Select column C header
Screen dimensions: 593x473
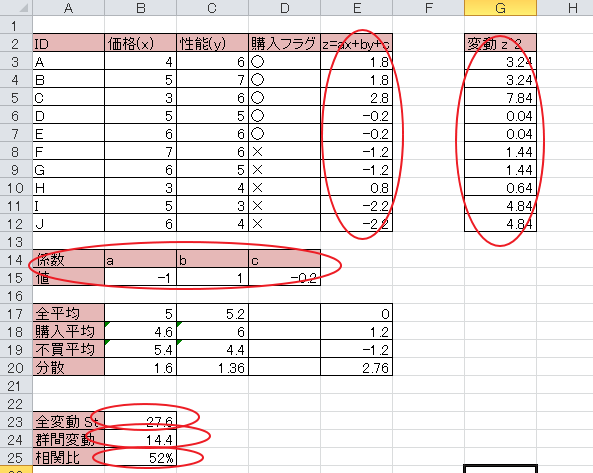(x=212, y=8)
